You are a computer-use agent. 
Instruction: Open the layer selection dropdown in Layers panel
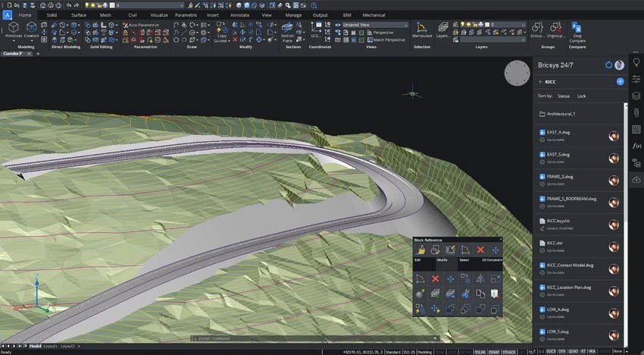(x=507, y=24)
